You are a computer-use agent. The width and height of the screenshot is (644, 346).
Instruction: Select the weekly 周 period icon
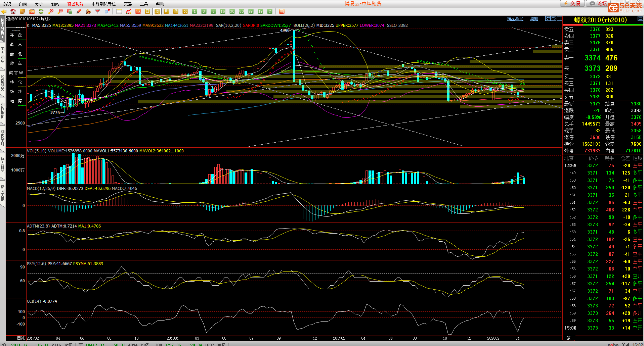(157, 11)
